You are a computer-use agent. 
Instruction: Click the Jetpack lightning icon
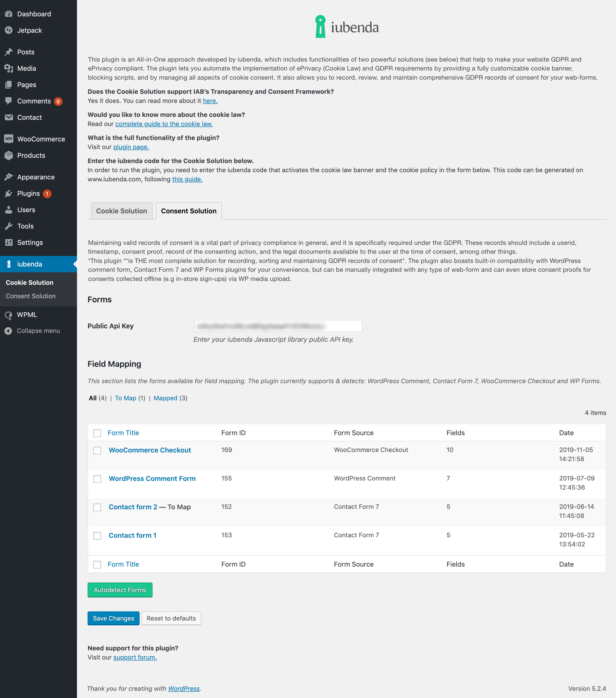[8, 30]
